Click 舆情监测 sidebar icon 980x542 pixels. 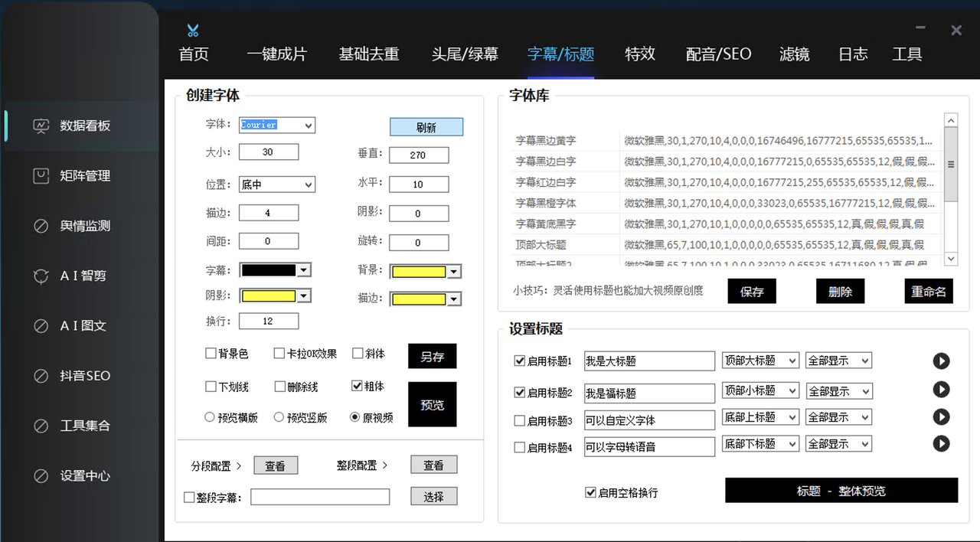coord(41,227)
